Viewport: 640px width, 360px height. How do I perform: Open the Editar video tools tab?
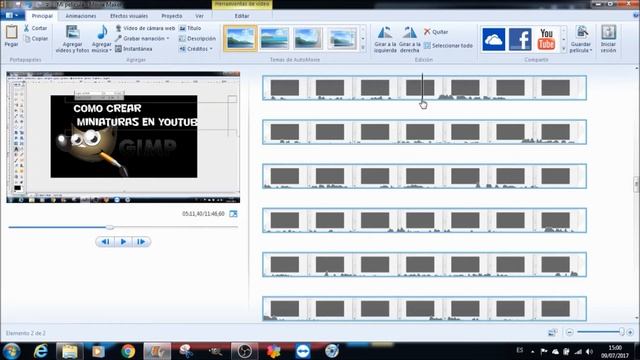242,16
